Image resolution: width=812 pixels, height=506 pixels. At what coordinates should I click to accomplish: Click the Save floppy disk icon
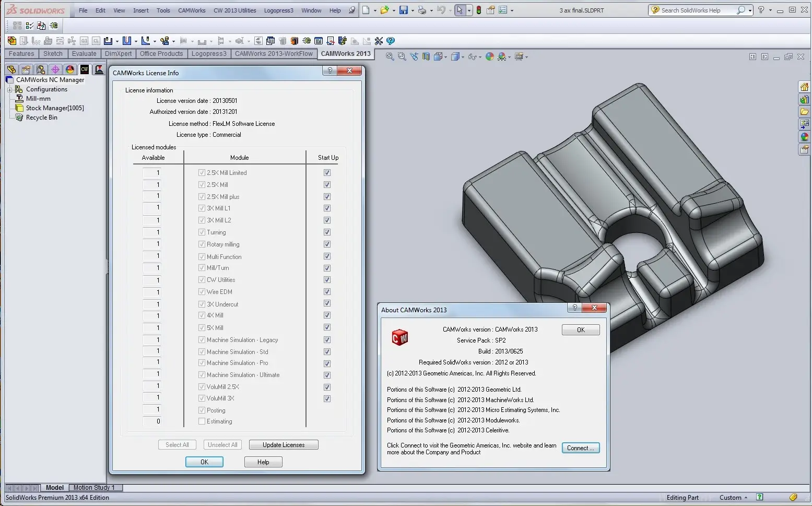pyautogui.click(x=404, y=10)
